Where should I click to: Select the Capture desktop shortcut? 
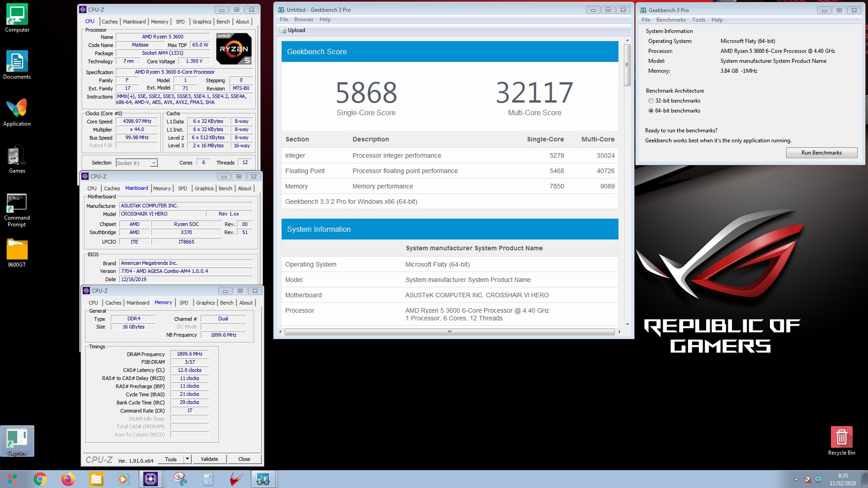[x=17, y=441]
